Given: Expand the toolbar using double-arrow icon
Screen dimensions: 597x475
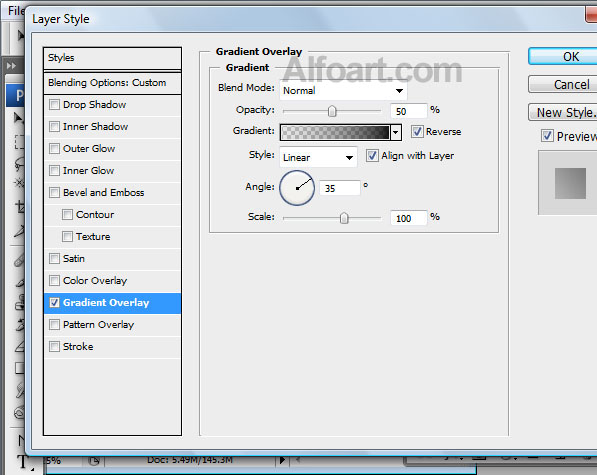Looking at the screenshot, I should point(11,66).
